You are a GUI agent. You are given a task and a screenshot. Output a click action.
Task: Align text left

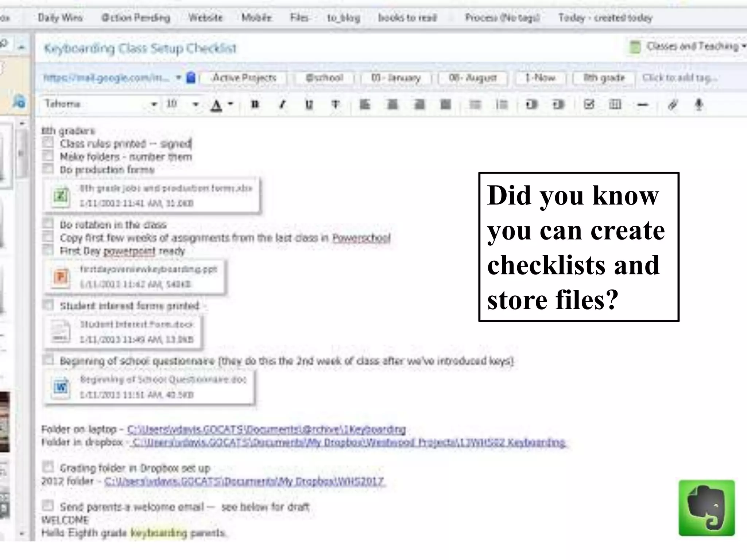click(x=365, y=105)
